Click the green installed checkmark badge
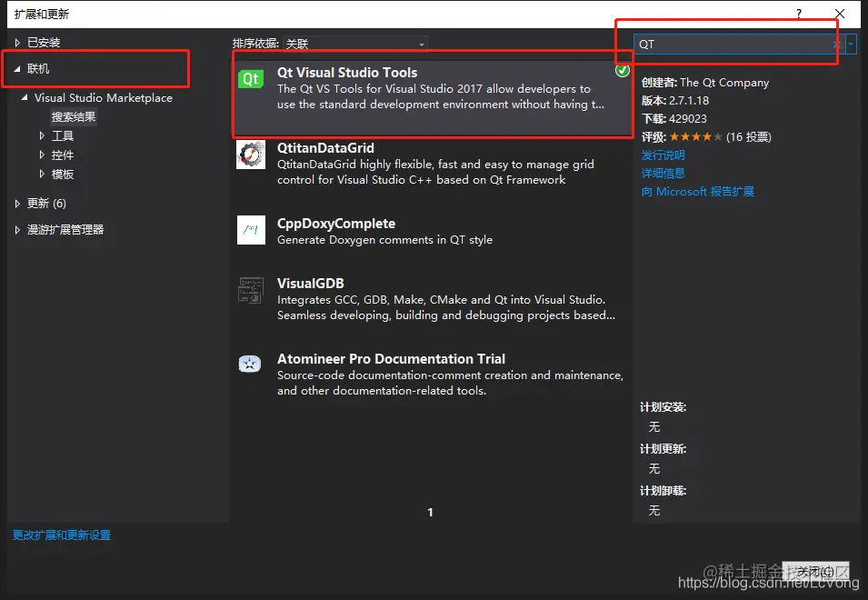Viewport: 868px width, 600px height. (623, 70)
